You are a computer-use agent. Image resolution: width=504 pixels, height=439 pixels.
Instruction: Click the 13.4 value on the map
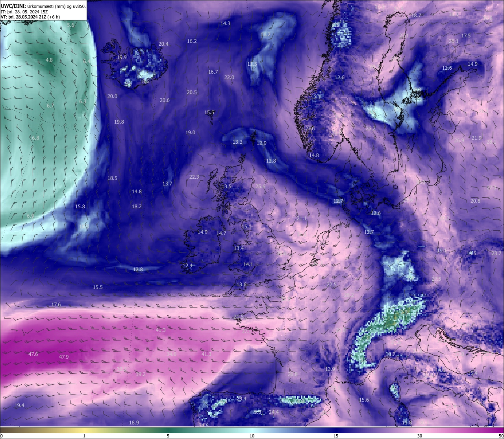pyautogui.click(x=239, y=248)
